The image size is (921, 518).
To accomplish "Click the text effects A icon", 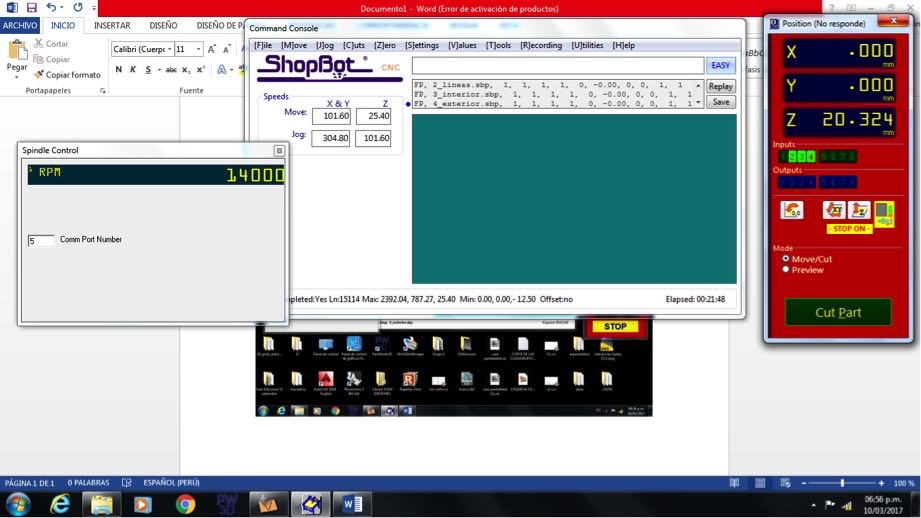I will (x=221, y=69).
